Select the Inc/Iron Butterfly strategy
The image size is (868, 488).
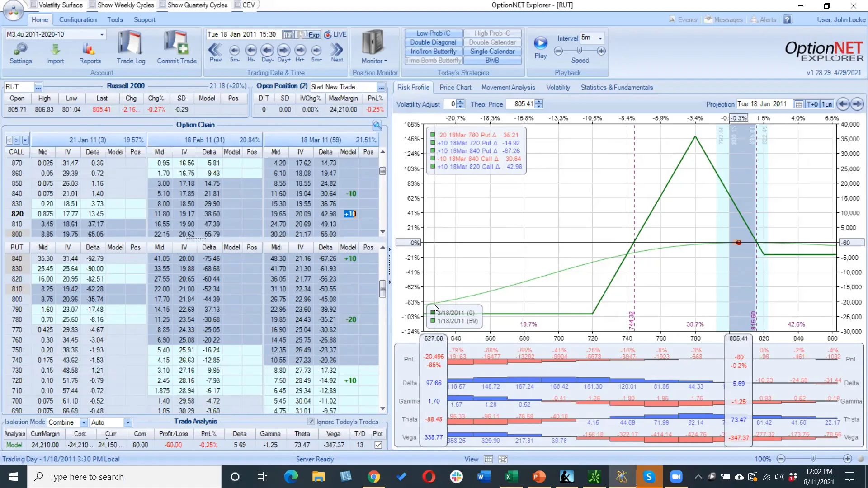pyautogui.click(x=433, y=52)
